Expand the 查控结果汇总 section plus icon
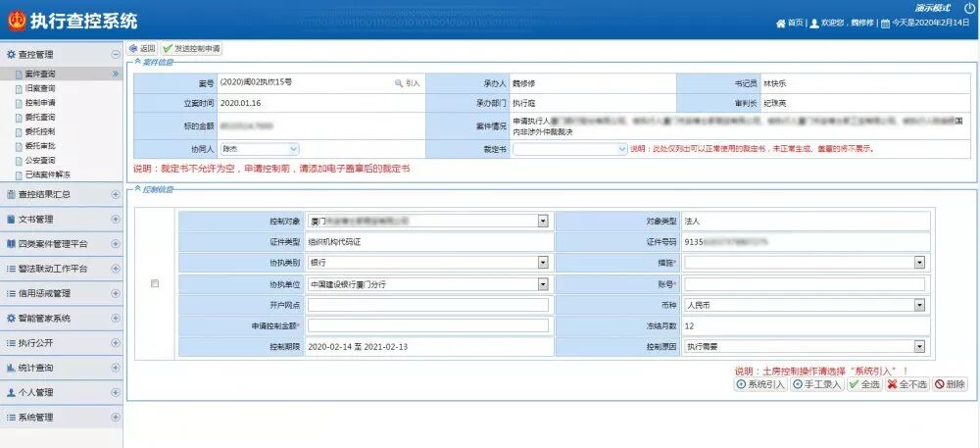Viewport: 980px width, 448px height. (x=115, y=194)
